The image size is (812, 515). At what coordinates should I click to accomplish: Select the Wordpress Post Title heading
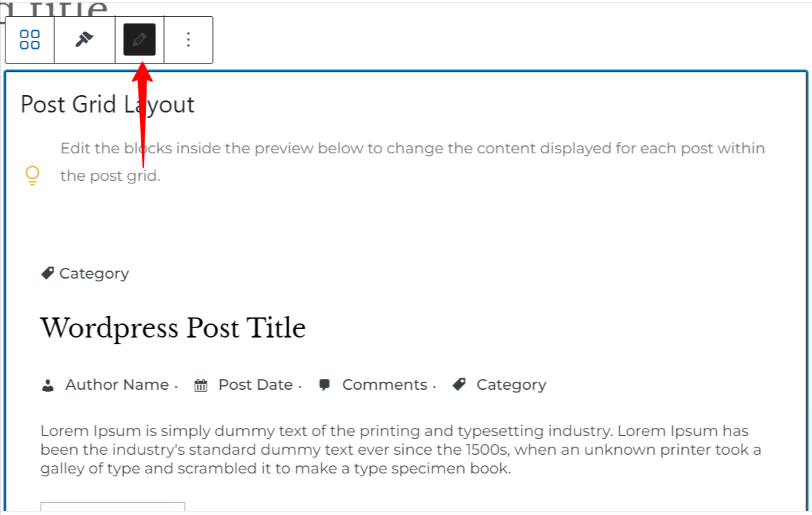tap(173, 328)
